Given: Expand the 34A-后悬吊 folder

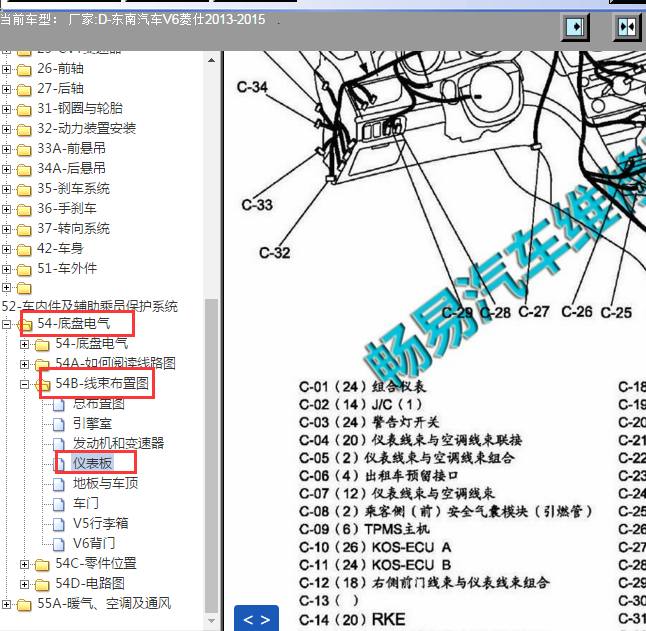Looking at the screenshot, I should [x=6, y=169].
